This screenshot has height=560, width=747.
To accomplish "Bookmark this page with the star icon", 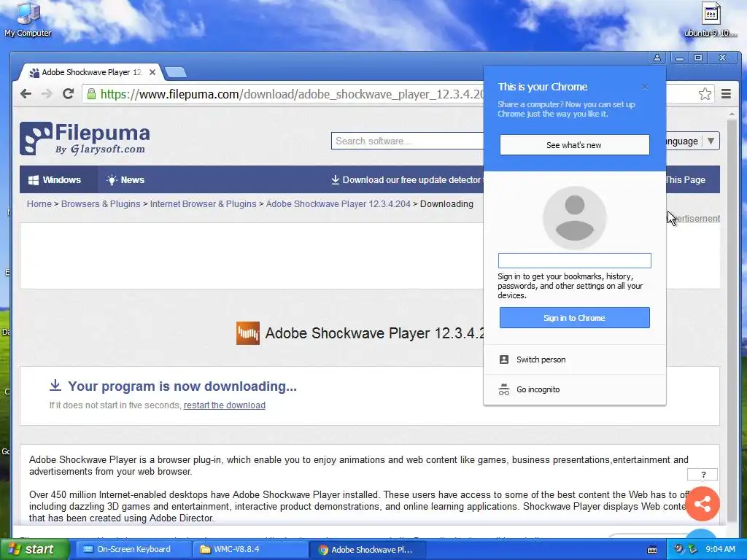I will click(705, 94).
